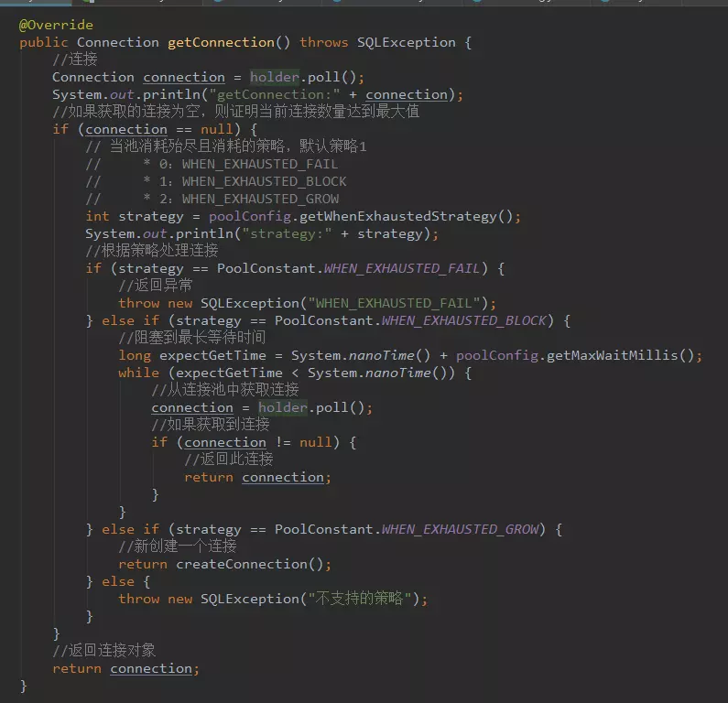Click the "strategy:" string literal
The width and height of the screenshot is (728, 703).
tap(287, 233)
